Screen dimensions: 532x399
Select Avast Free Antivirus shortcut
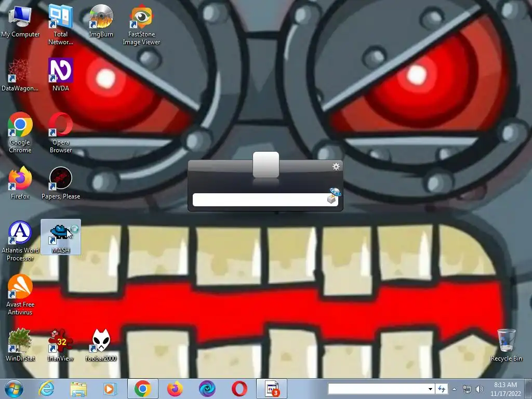point(20,295)
